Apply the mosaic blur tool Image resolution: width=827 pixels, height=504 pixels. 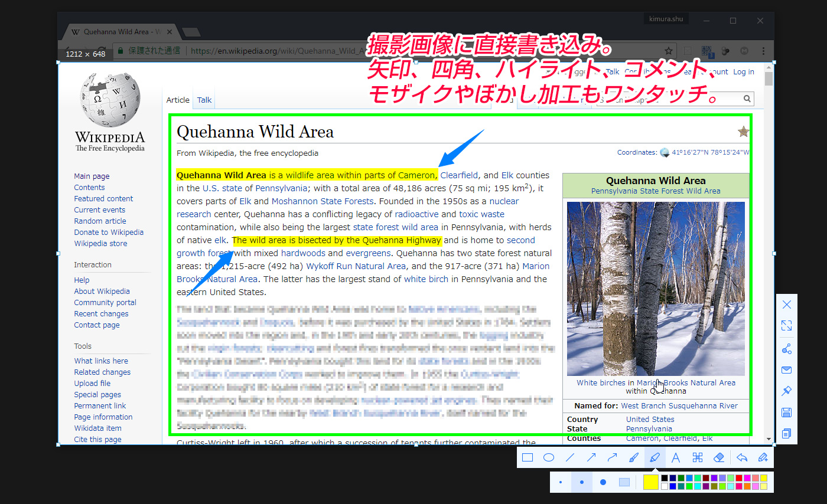[x=698, y=457]
